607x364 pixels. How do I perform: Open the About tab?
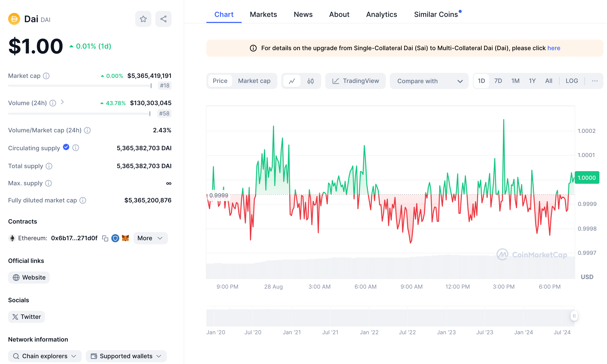339,14
